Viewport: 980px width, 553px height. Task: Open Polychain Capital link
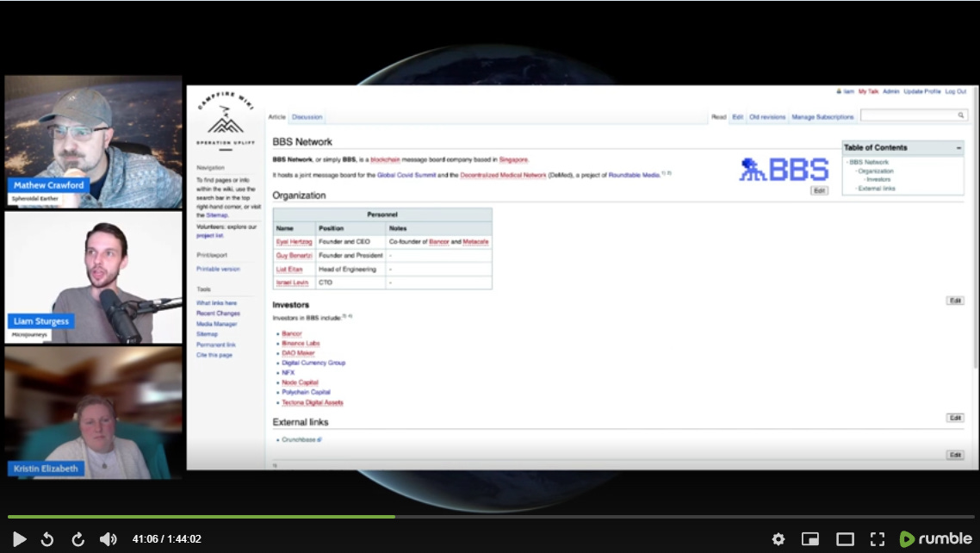pyautogui.click(x=306, y=392)
